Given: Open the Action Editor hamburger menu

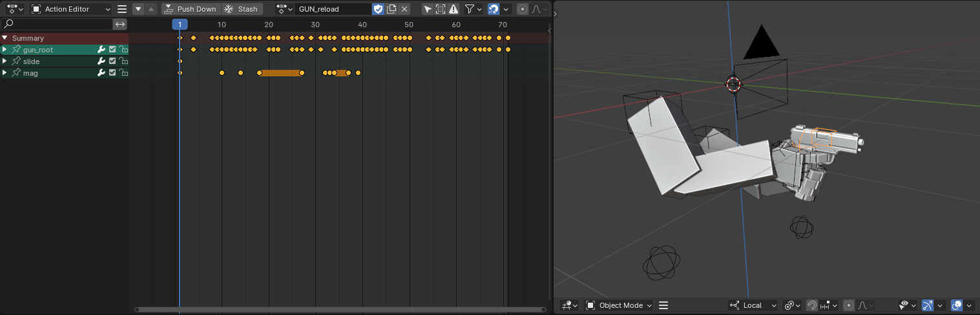Looking at the screenshot, I should click(x=121, y=9).
